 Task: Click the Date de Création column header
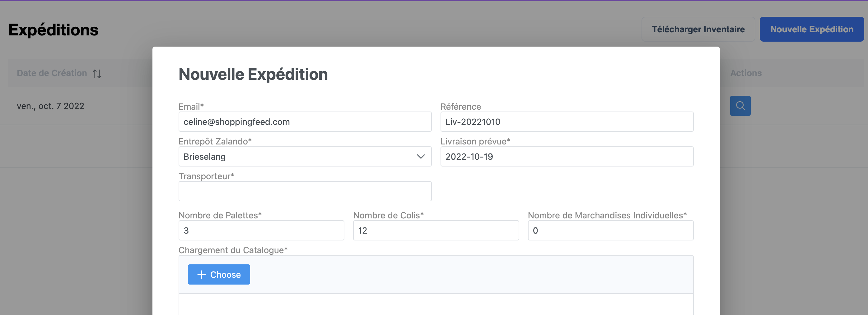52,73
